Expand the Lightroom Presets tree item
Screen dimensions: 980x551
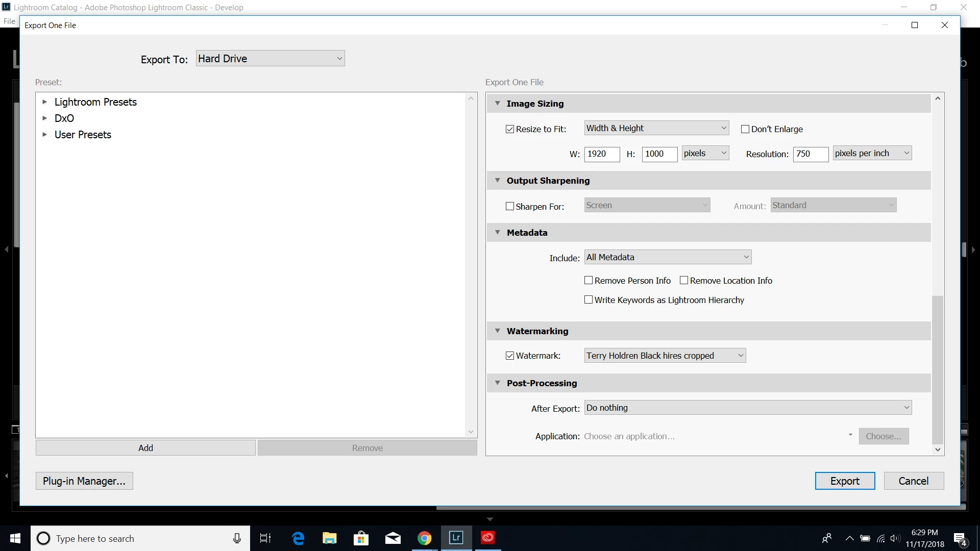point(44,102)
